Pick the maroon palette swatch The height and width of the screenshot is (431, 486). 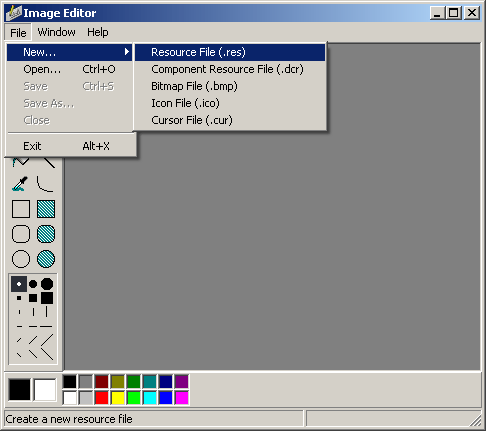pyautogui.click(x=102, y=382)
